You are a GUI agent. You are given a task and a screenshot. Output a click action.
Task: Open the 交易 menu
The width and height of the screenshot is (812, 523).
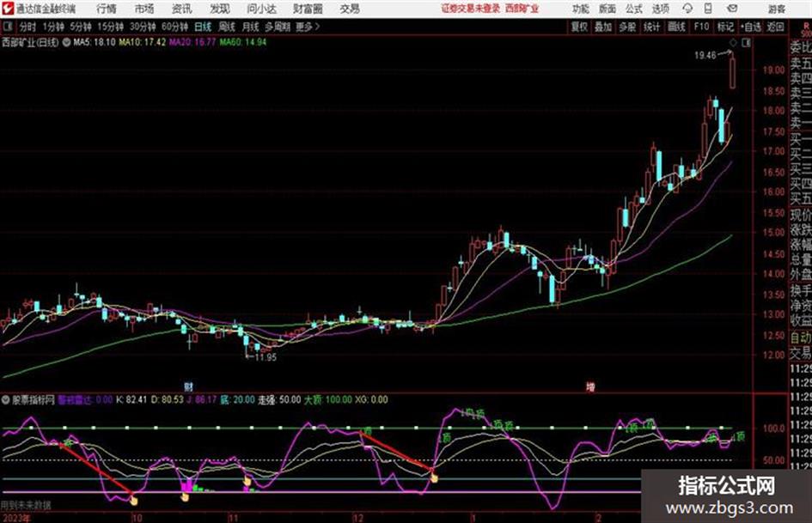350,9
